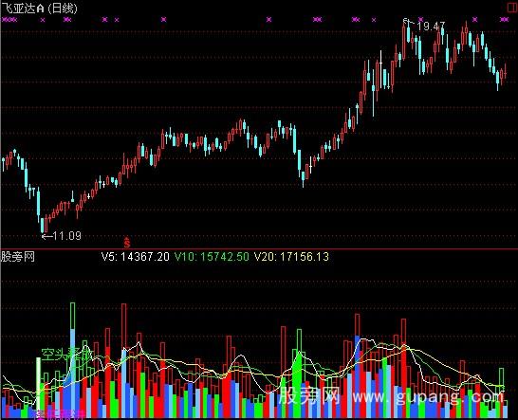This screenshot has height=420, width=518.
Task: Click the tallest light-blue volume bar
Action: click(73, 374)
